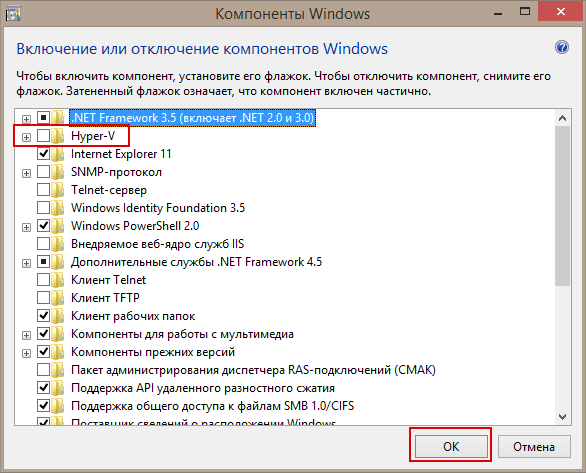Tick the Клиент Telnet checkbox
Screen dimensions: 586x473
click(x=43, y=280)
